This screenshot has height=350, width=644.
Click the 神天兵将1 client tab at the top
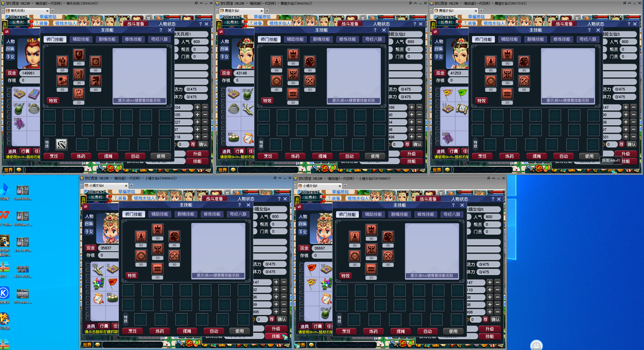click(x=26, y=10)
